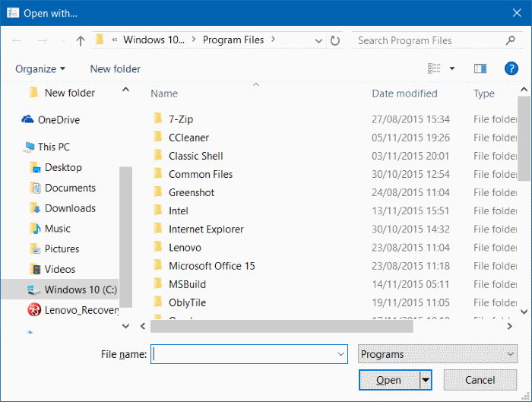Select the Common Files folder row
The image size is (532, 402).
click(334, 174)
